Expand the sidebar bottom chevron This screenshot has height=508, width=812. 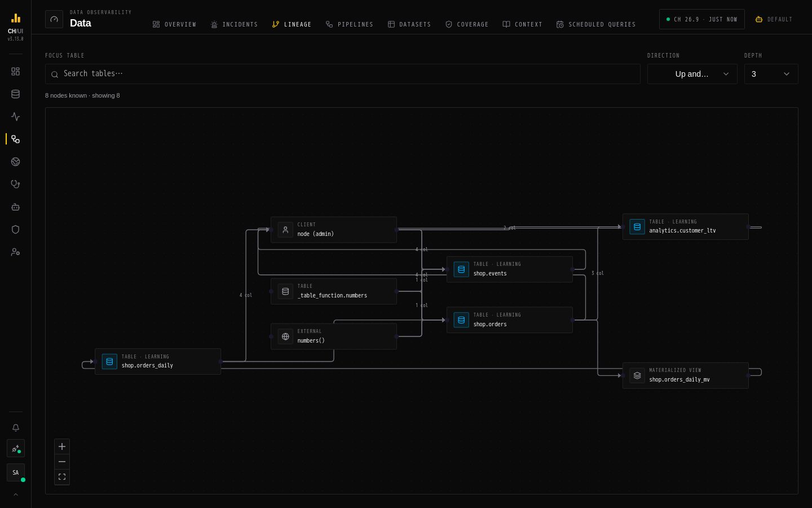15,494
